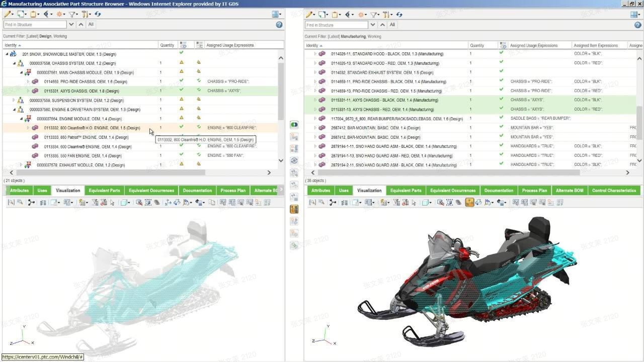The height and width of the screenshot is (362, 644).
Task: Open Documentation tab in left pane
Action: [x=197, y=191]
